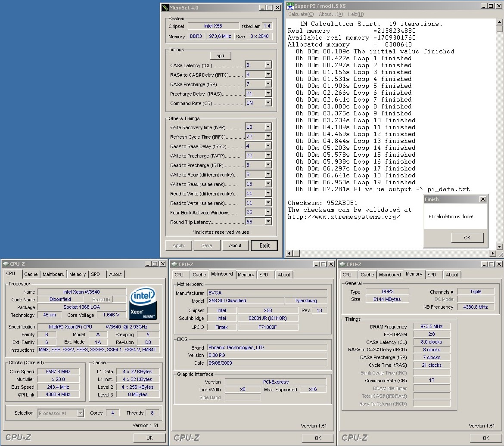This screenshot has height=446, width=504.
Task: Click the NB Frequency value 4380.8 MHz
Action: point(476,307)
